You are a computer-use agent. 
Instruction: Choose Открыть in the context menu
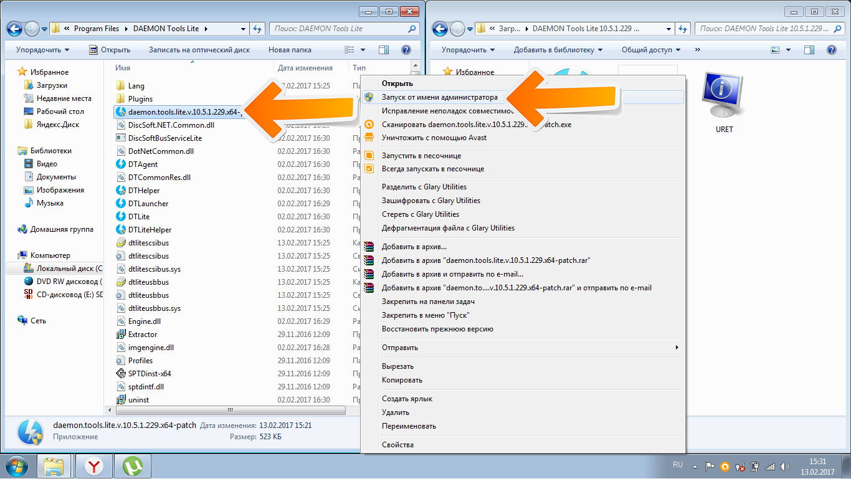click(x=523, y=83)
